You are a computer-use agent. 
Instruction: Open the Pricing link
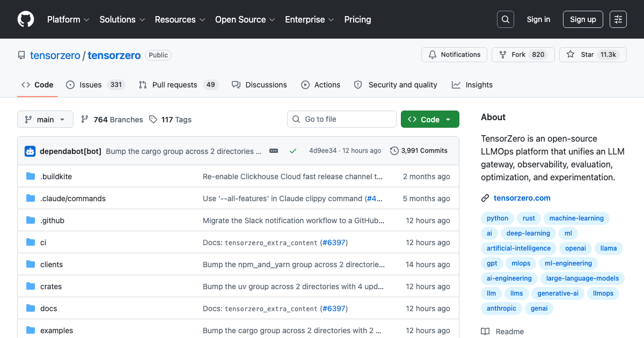pyautogui.click(x=357, y=19)
